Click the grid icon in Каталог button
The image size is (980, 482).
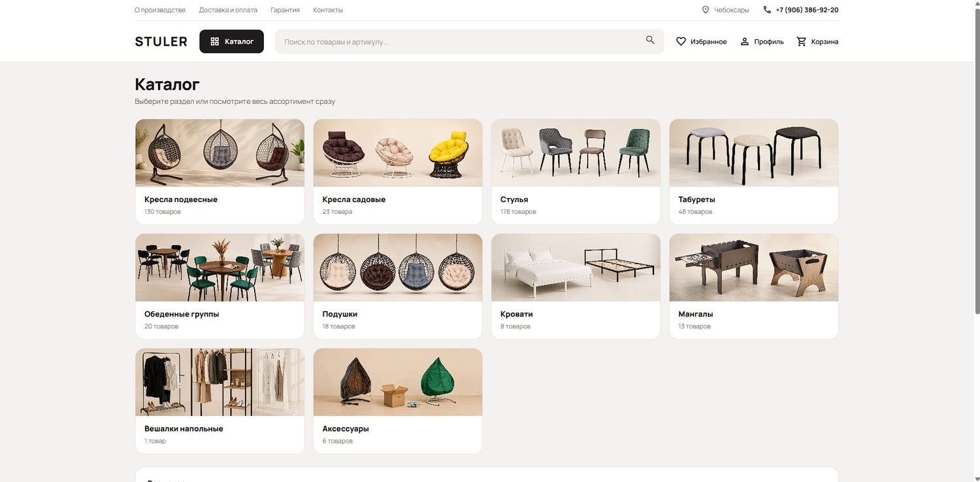coord(214,41)
